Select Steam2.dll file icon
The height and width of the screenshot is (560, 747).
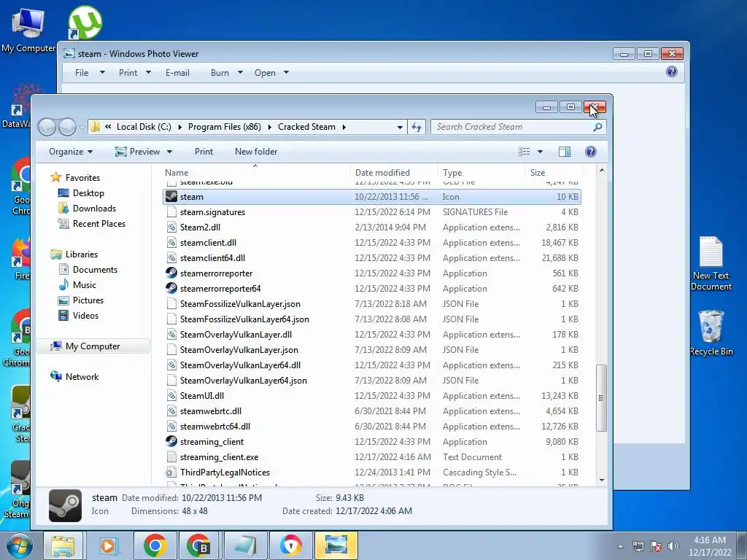(x=171, y=227)
